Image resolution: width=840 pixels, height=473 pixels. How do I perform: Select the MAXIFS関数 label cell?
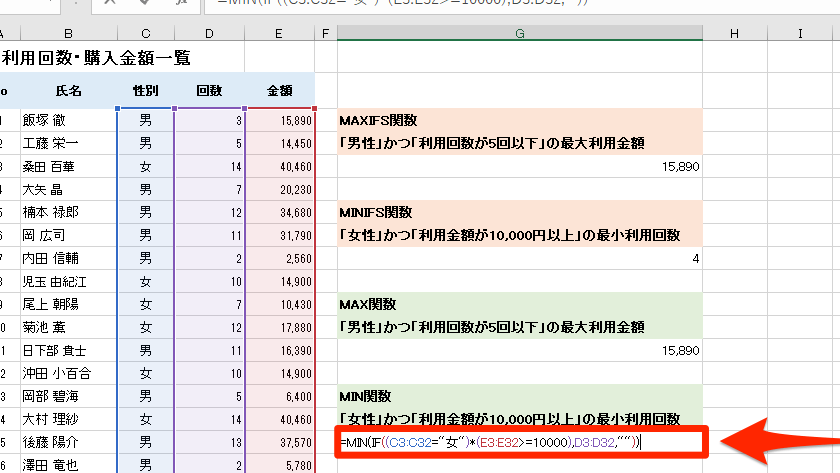(x=520, y=120)
